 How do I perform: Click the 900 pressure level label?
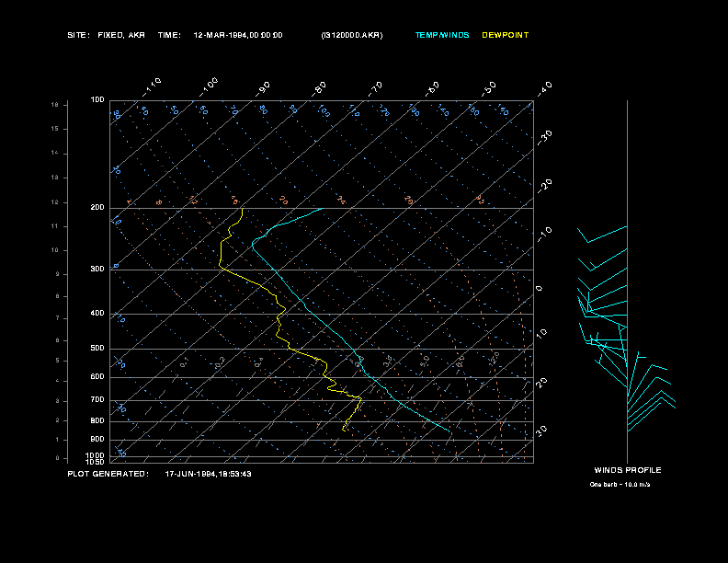pos(97,440)
